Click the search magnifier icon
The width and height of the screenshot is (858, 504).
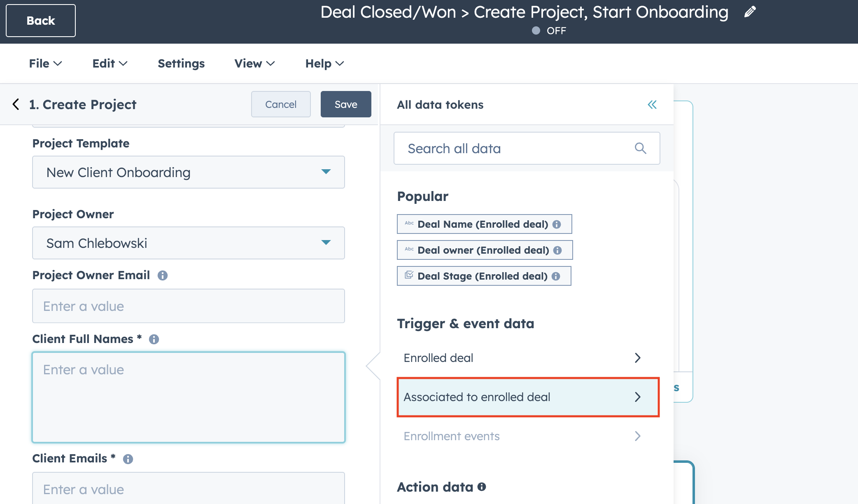point(640,148)
